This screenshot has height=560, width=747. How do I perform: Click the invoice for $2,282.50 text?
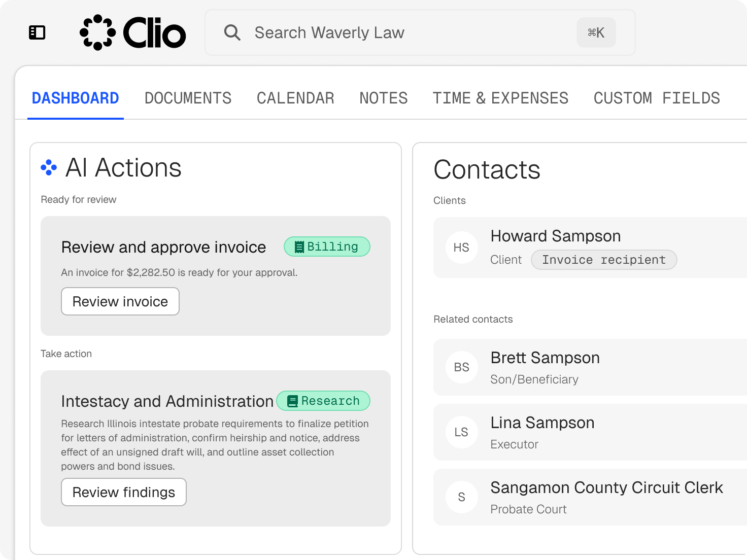[179, 272]
